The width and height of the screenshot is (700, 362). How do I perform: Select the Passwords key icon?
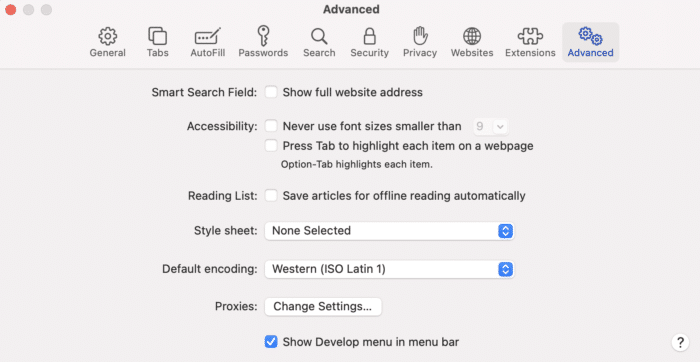[x=263, y=36]
